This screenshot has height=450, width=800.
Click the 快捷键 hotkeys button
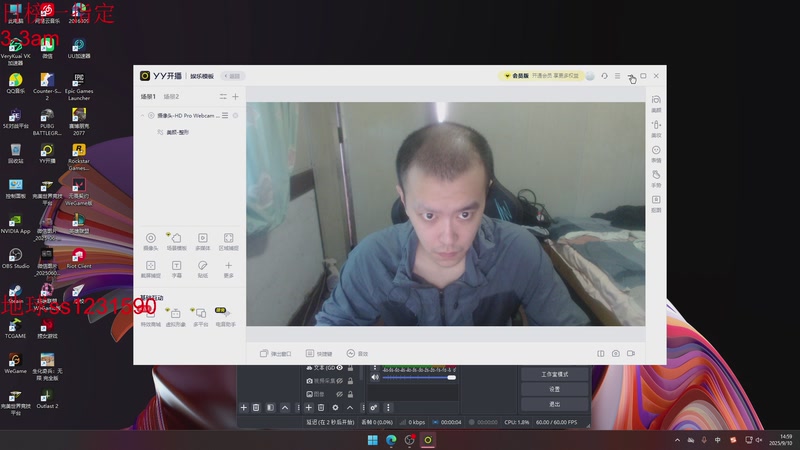[319, 354]
